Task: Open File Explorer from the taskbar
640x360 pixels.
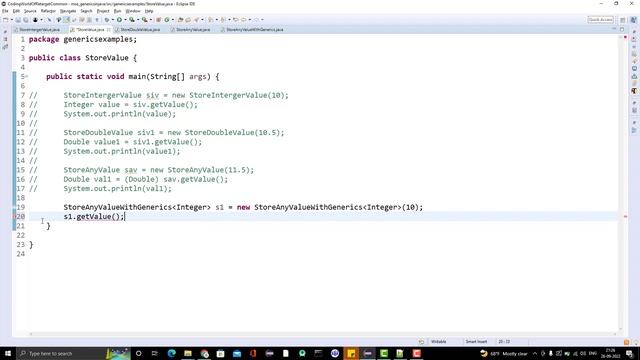Action: (188, 353)
